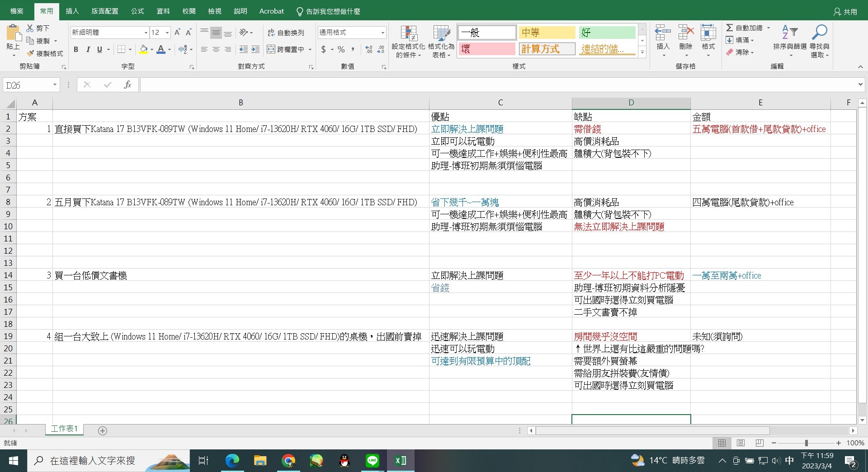Click the Find and Select magnifier icon
This screenshot has height=472, width=868.
tap(820, 32)
